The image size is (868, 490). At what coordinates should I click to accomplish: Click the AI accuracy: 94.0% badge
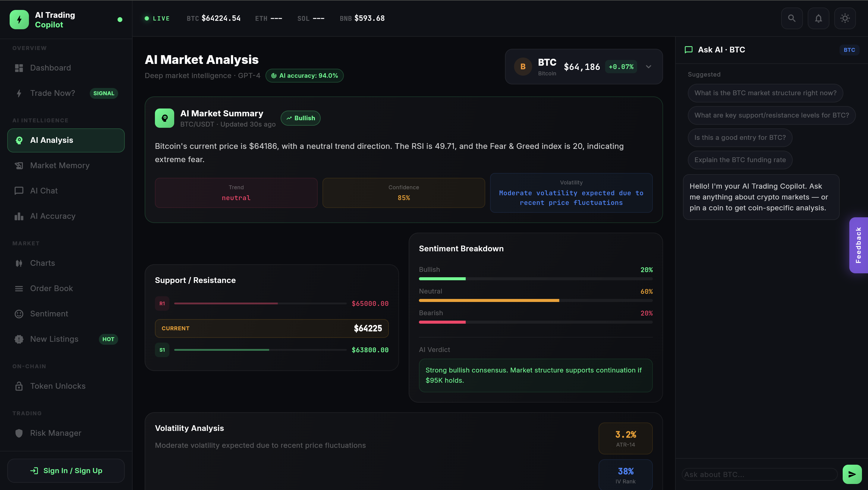[x=304, y=75]
